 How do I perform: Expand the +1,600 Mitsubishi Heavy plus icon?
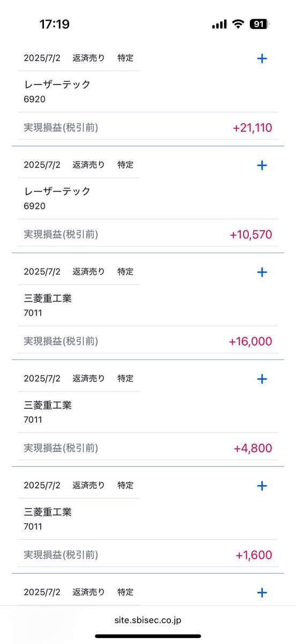pos(262,486)
